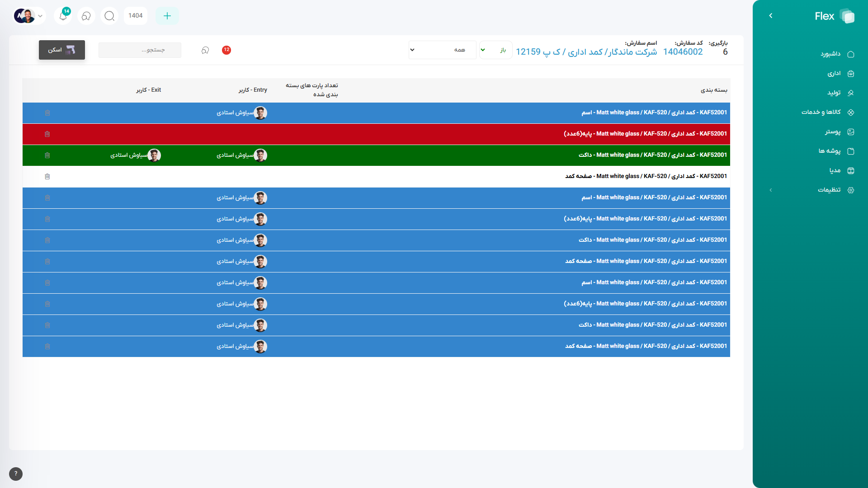
Task: Click the search magnifier icon in top bar
Action: (109, 16)
